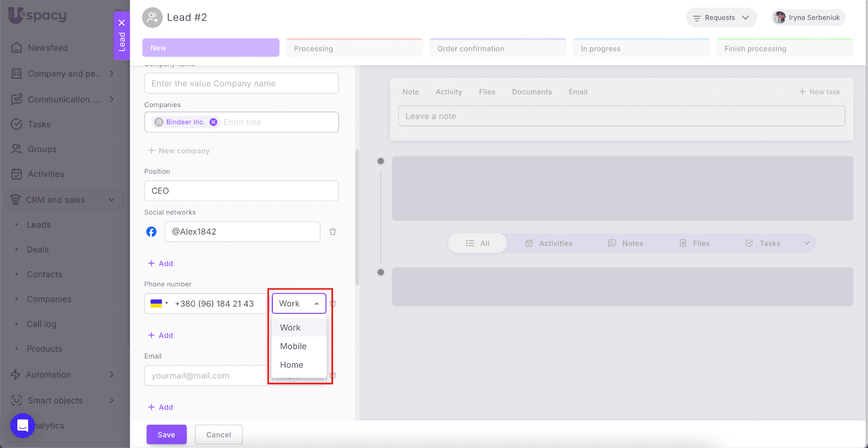Remove Bindeer Inc. company tag

point(214,122)
